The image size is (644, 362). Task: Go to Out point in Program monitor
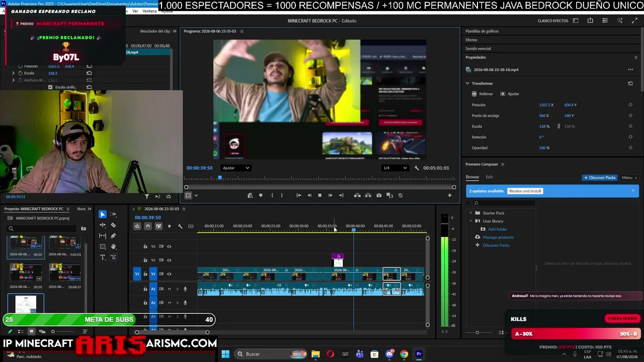341,196
